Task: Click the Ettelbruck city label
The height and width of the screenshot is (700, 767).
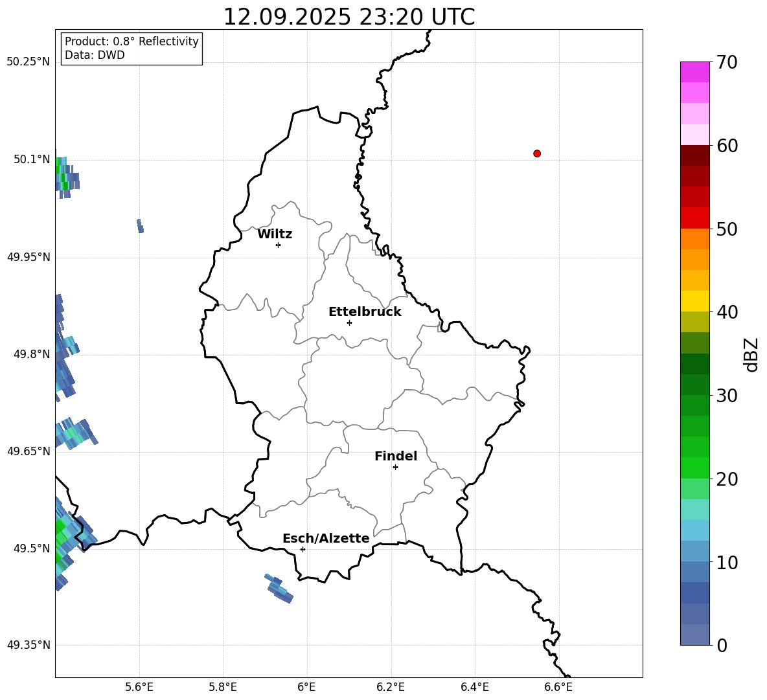Action: pyautogui.click(x=365, y=312)
